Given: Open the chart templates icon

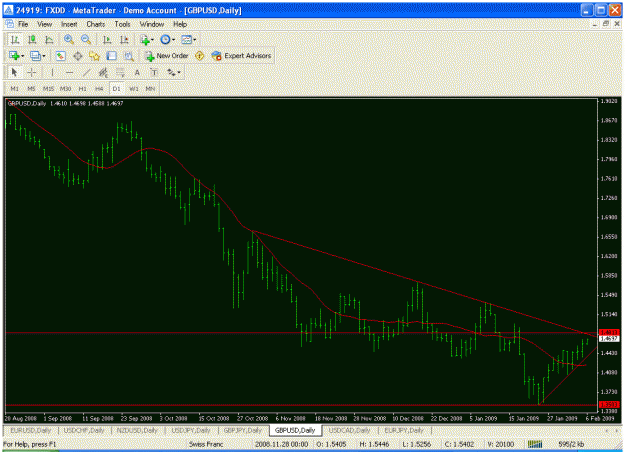Looking at the screenshot, I should click(x=186, y=39).
